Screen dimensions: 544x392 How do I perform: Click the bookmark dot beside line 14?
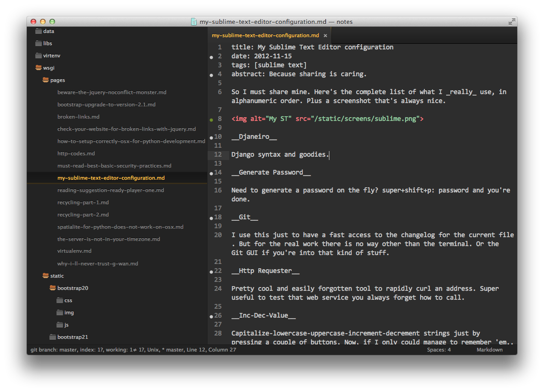[211, 174]
